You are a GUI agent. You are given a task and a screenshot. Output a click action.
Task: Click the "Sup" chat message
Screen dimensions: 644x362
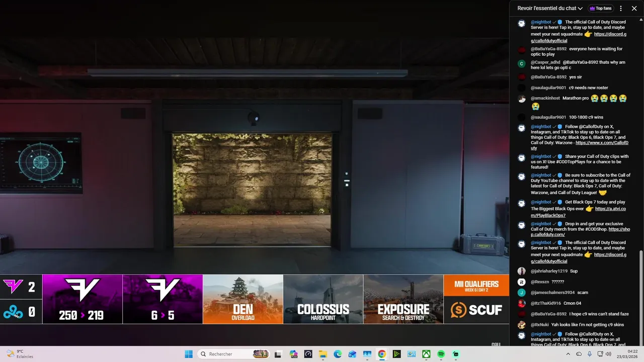point(574,271)
